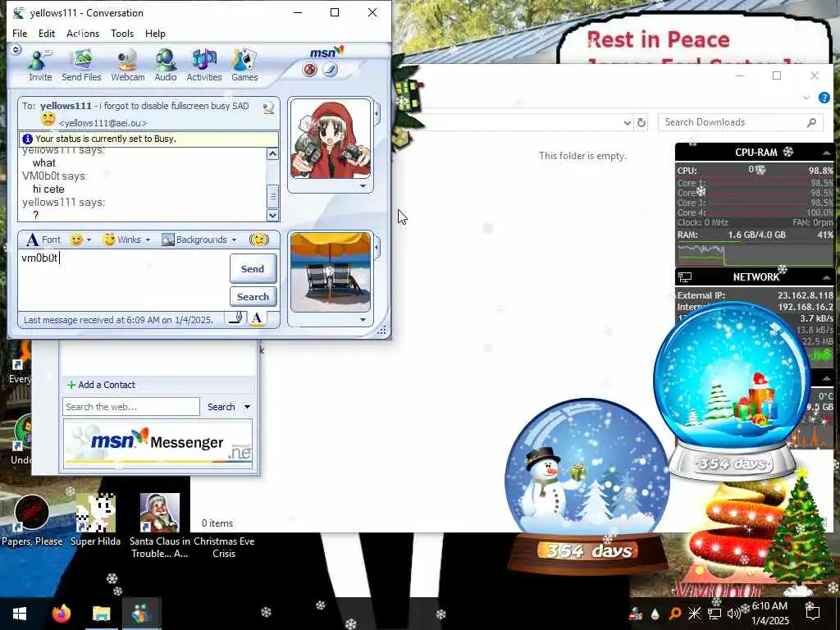Screen dimensions: 840x630
Task: Click the block contact icon under the MSN logo
Action: pyautogui.click(x=309, y=70)
